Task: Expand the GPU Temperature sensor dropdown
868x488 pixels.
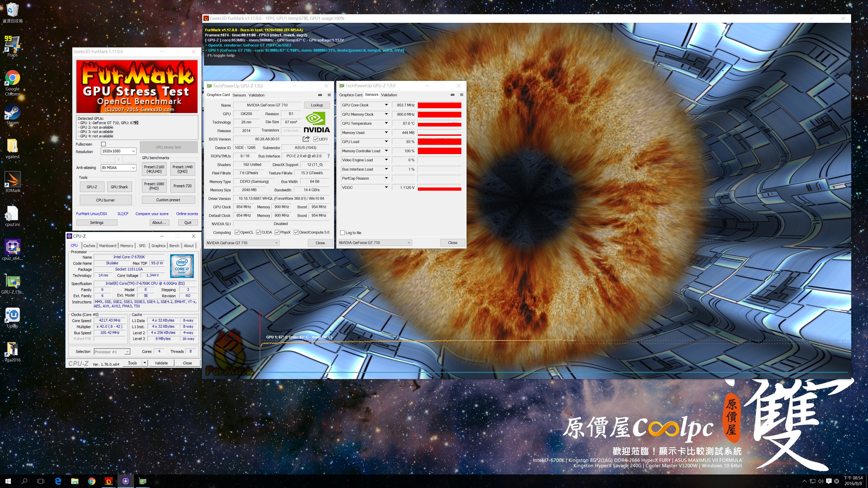Action: pos(386,123)
